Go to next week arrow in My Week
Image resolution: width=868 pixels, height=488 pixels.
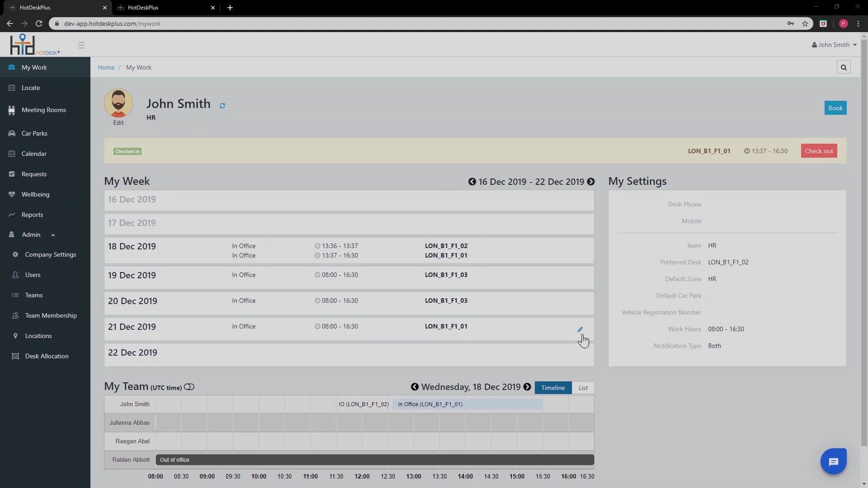click(591, 182)
